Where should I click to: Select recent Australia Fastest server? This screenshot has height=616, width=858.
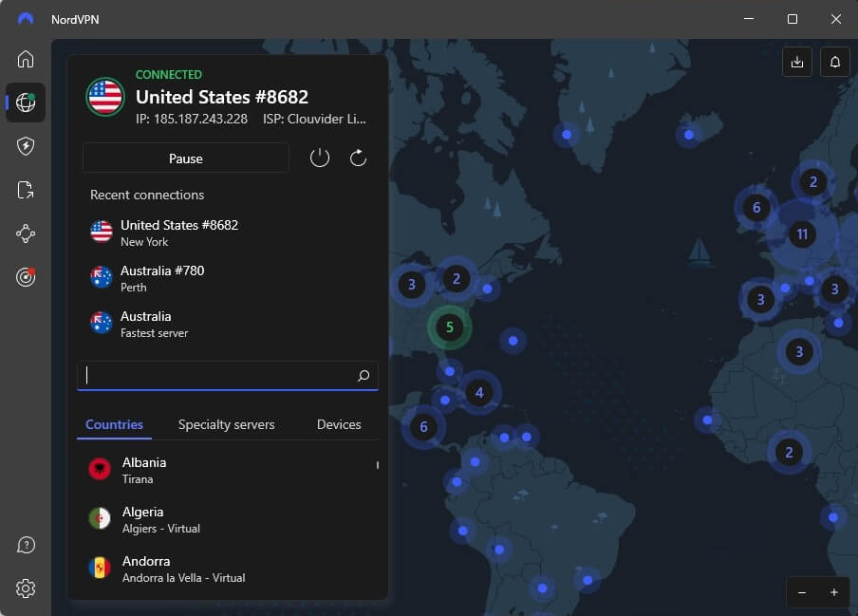[227, 324]
